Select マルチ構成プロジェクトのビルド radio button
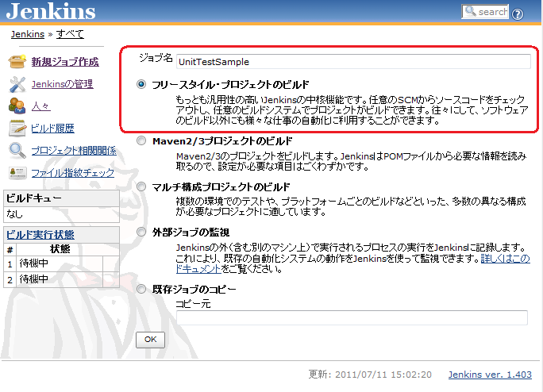Viewport: 543px width, 392px height. click(141, 186)
